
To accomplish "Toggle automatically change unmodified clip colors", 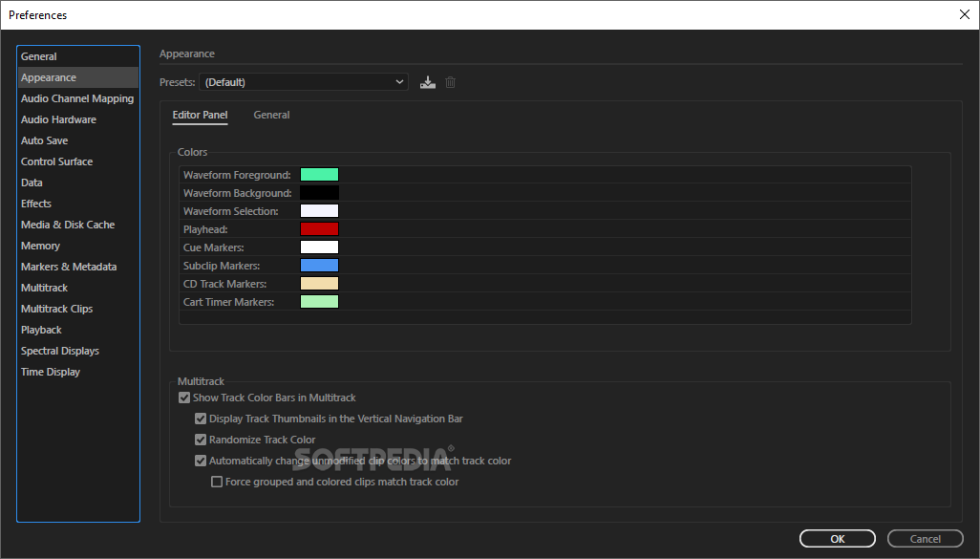I will click(201, 461).
